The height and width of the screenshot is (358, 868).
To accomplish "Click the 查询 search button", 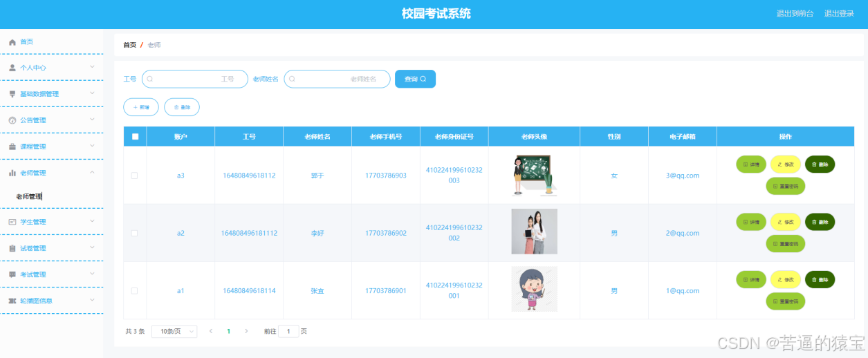I will 415,79.
